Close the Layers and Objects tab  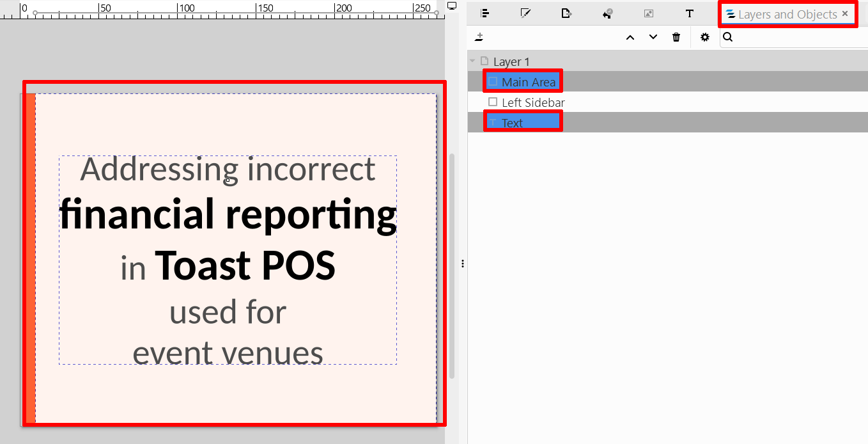coord(845,13)
